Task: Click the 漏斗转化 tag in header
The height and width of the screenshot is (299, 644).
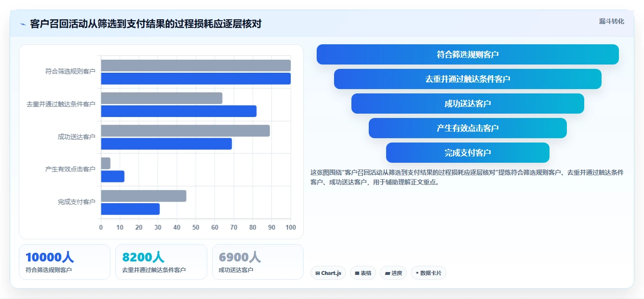Action: (x=611, y=21)
